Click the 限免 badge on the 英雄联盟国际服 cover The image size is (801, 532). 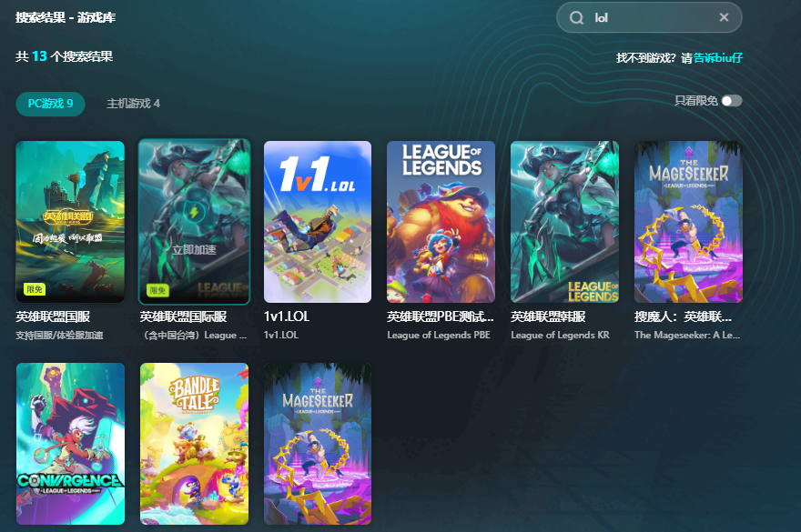click(157, 290)
